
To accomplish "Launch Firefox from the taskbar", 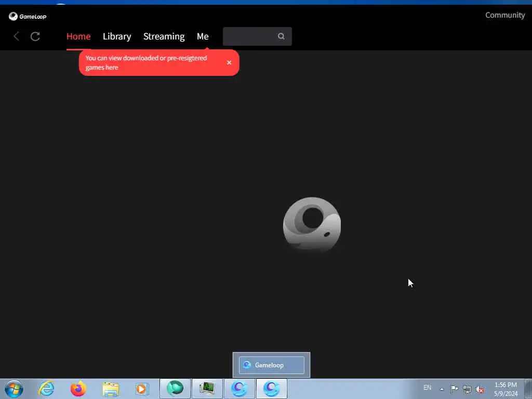I will 78,389.
